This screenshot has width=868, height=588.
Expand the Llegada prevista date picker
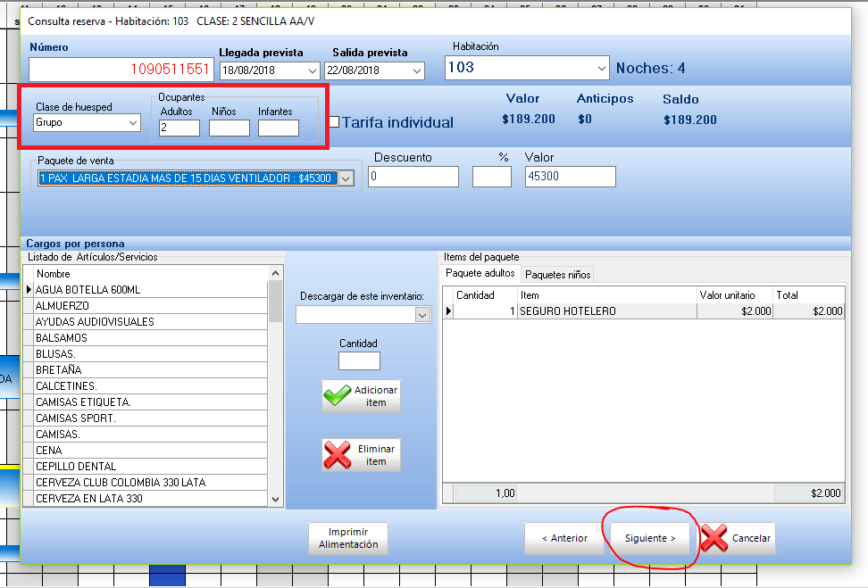[x=312, y=70]
